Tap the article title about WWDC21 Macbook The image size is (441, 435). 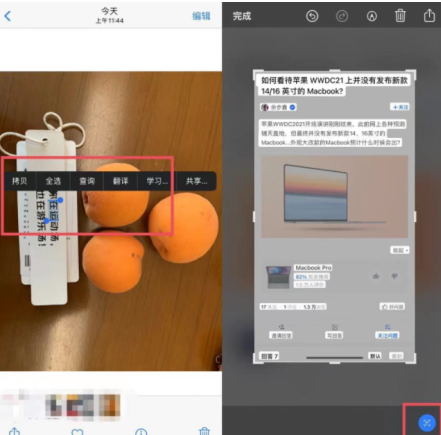click(334, 86)
